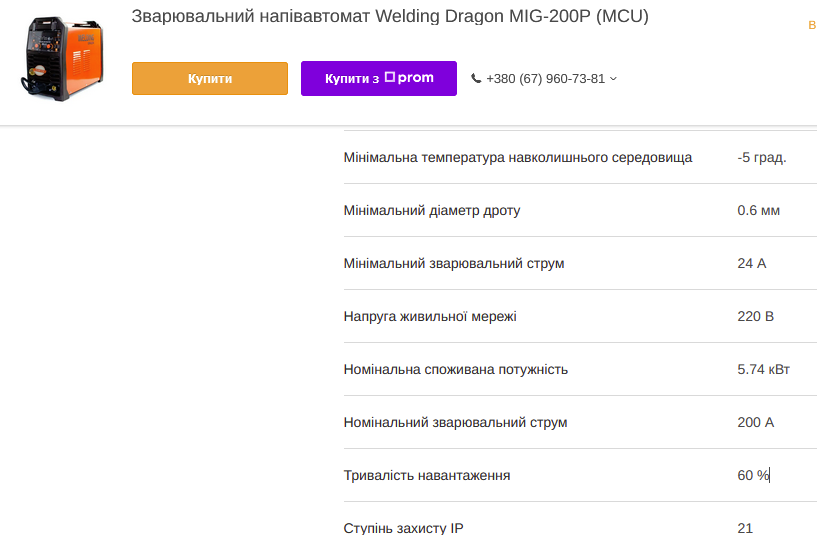Select row label Тривалість навантаження

427,476
